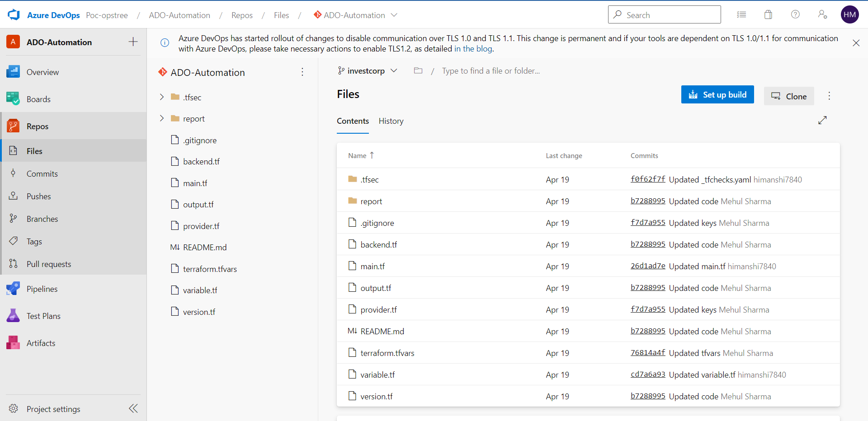This screenshot has width=868, height=421.
Task: Open User settings icon in header
Action: (822, 14)
